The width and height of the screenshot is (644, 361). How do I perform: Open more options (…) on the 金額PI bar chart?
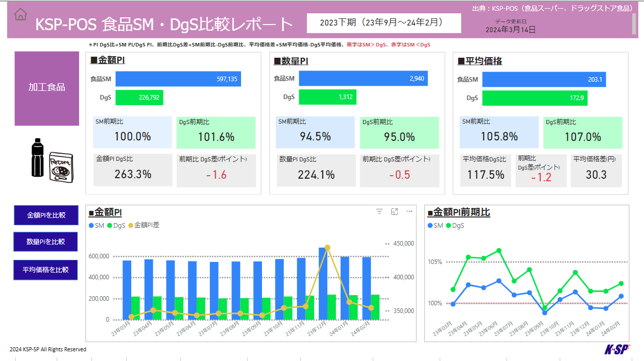(x=409, y=211)
